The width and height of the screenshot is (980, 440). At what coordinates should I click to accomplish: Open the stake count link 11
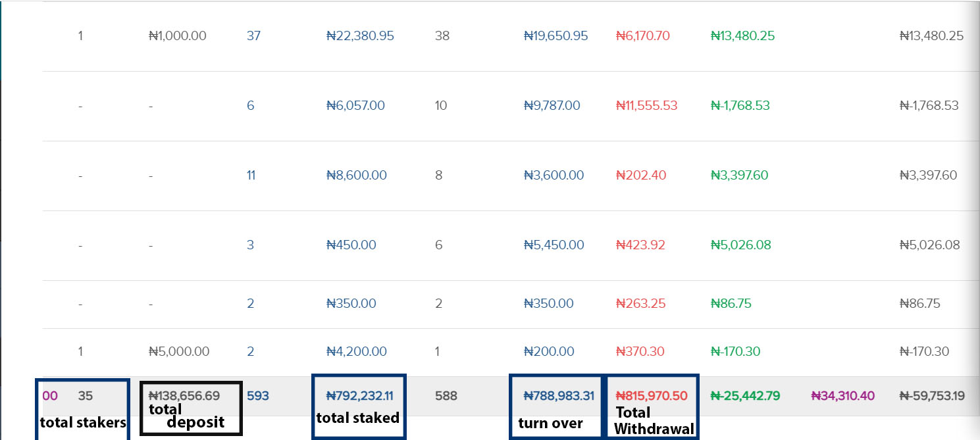point(251,176)
